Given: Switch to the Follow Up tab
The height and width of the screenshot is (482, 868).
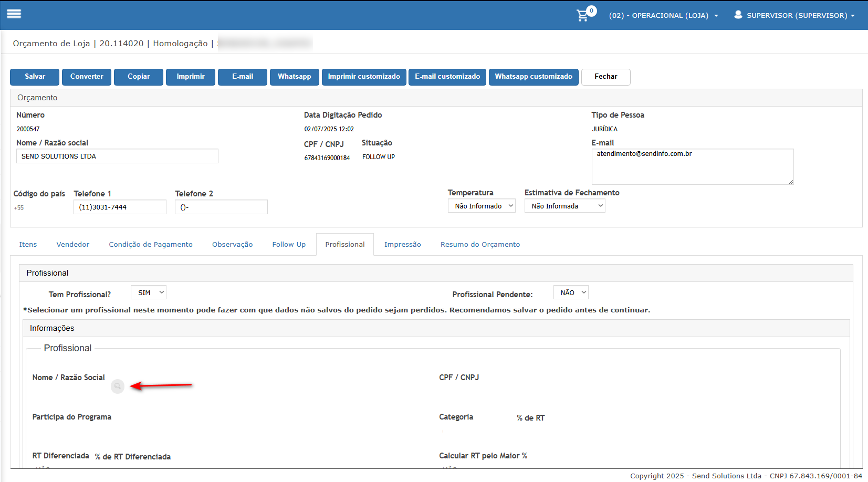Looking at the screenshot, I should pos(289,245).
